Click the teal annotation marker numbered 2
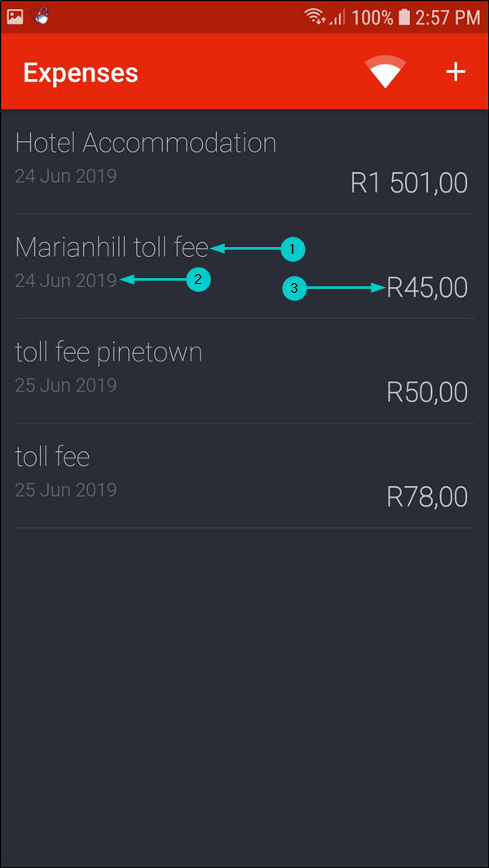This screenshot has height=868, width=489. tap(198, 280)
